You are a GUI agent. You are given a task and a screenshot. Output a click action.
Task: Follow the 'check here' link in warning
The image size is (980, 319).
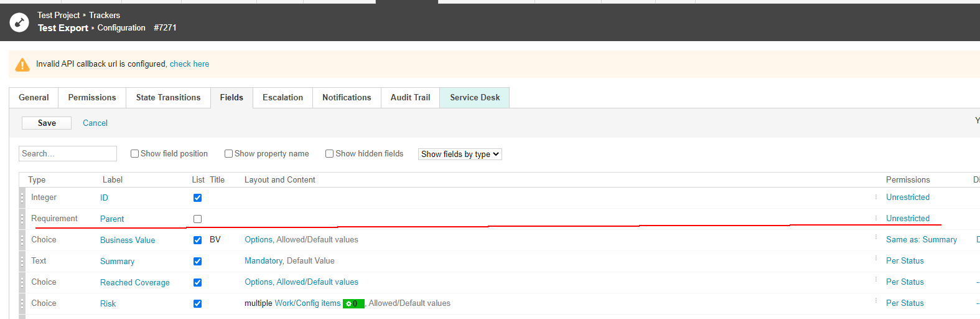(189, 64)
